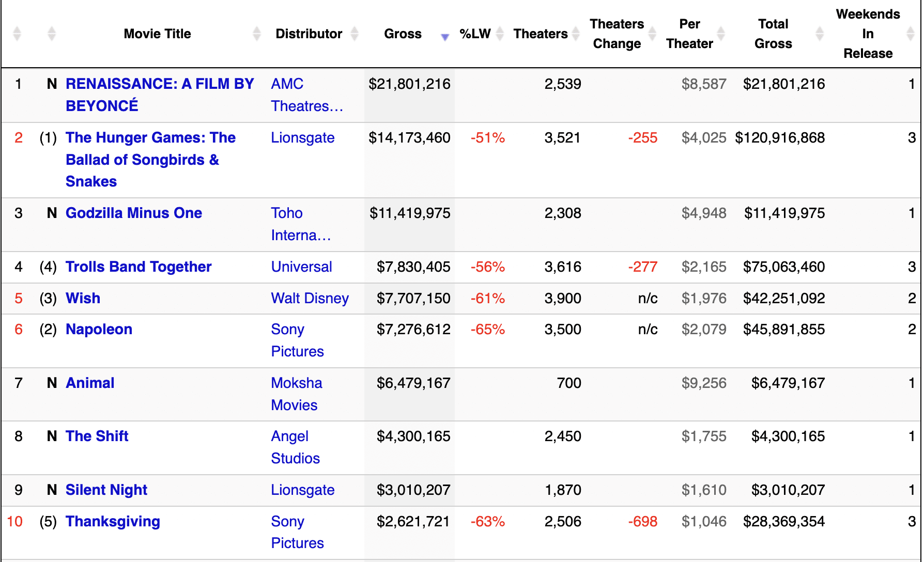This screenshot has height=562, width=924.
Task: Select gross value $14,173,460
Action: click(409, 138)
